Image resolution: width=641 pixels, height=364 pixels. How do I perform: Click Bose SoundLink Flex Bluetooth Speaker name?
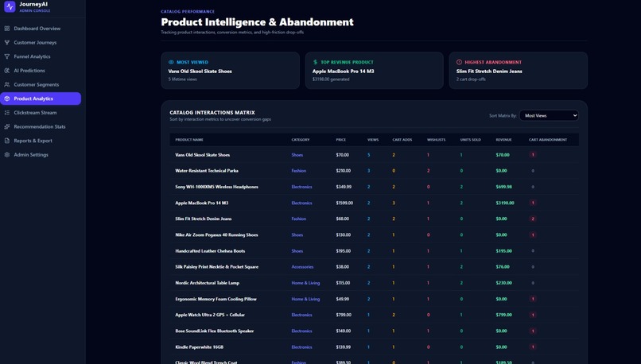[214, 331]
